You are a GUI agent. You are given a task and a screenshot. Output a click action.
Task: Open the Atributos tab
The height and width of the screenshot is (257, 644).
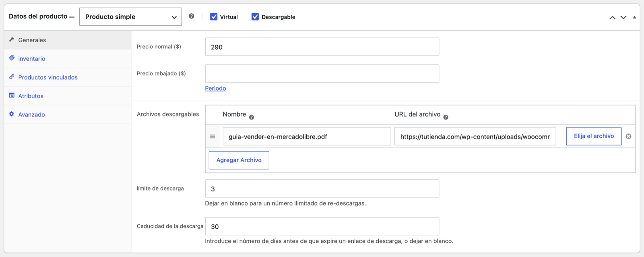[x=68, y=96]
